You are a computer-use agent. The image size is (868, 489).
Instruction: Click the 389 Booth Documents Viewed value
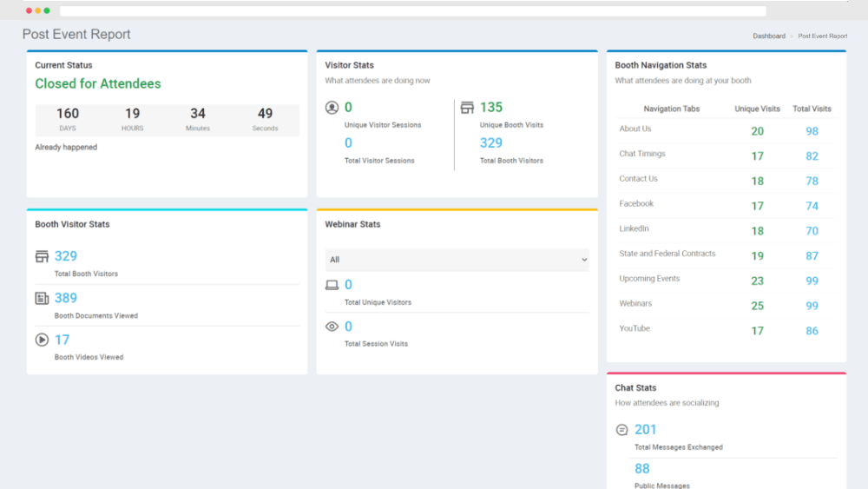click(x=66, y=298)
